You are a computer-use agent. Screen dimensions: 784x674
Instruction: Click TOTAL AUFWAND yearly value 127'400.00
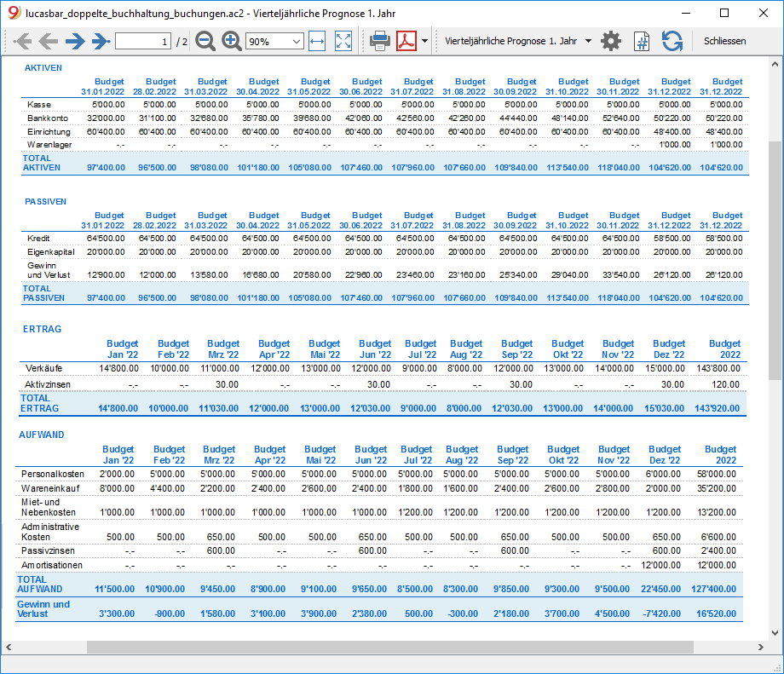point(713,589)
